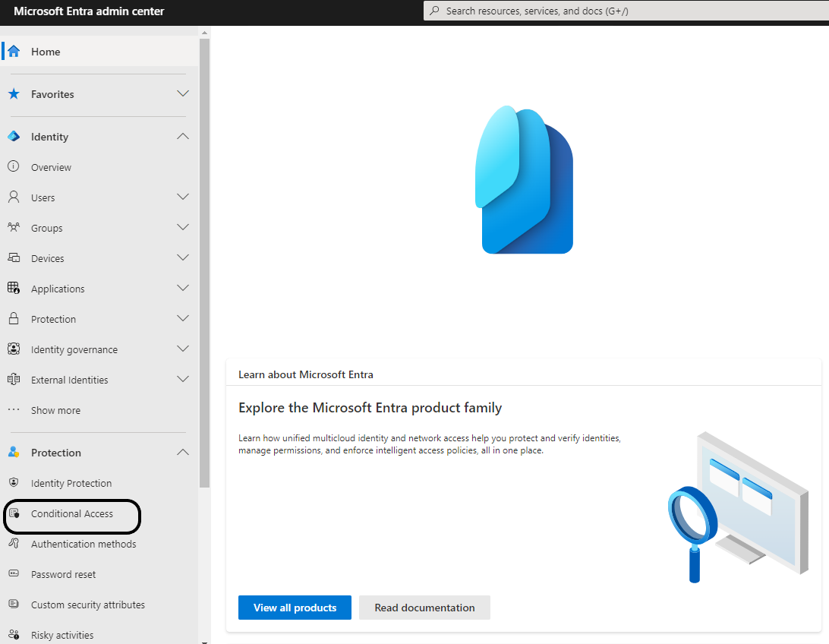Viewport: 829px width, 644px height.
Task: Expand the Identity governance chevron
Action: pos(183,349)
